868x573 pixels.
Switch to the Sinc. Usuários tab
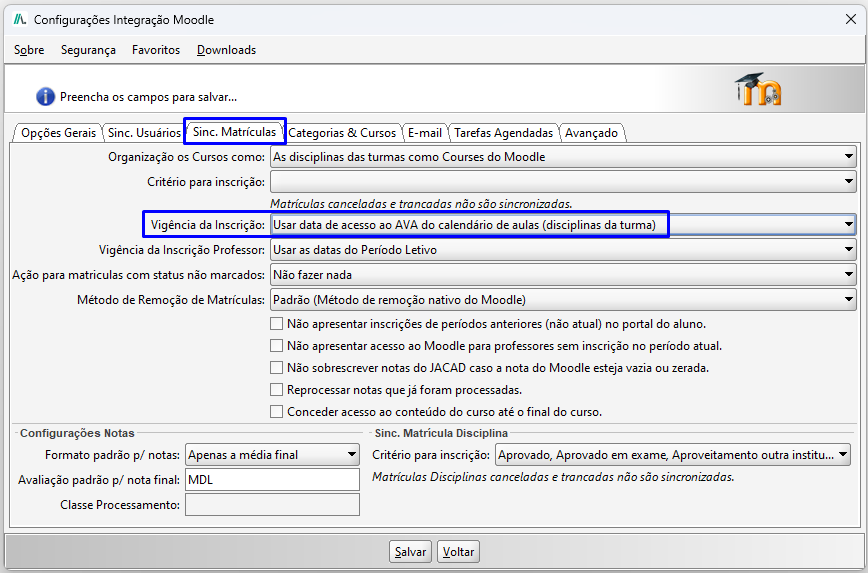coord(144,133)
